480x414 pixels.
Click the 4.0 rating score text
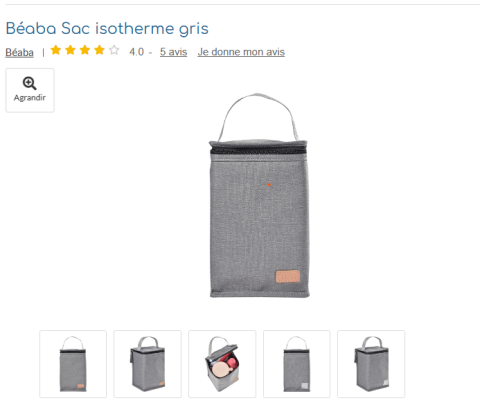coord(137,52)
